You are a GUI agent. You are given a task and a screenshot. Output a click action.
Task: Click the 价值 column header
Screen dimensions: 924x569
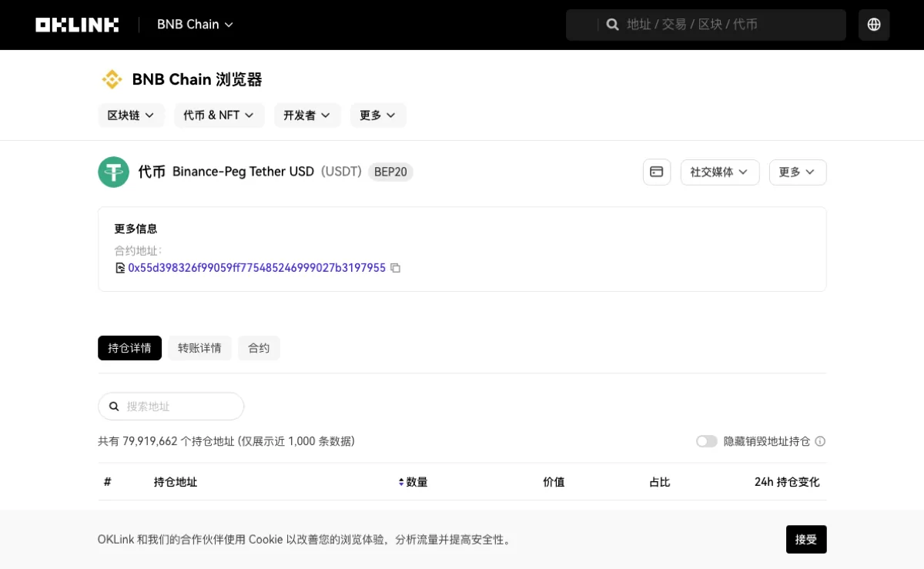[x=554, y=482]
